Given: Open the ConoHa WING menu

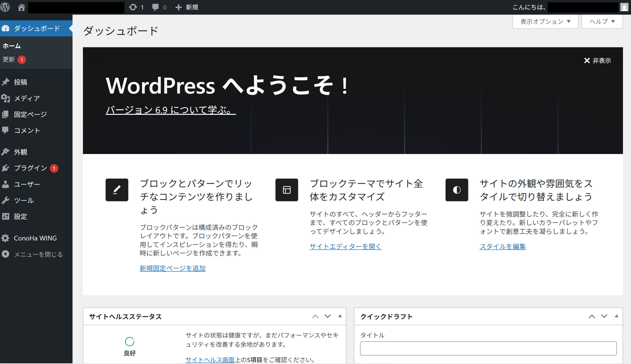Looking at the screenshot, I should [35, 238].
